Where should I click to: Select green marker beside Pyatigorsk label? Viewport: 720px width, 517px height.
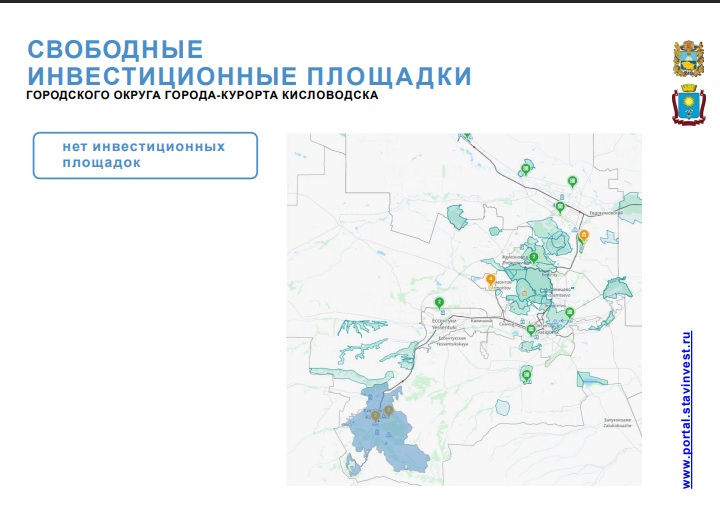(531, 330)
